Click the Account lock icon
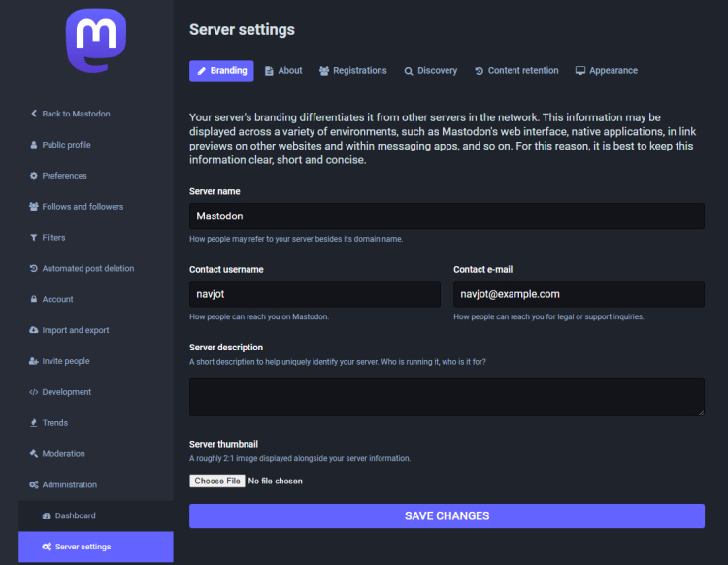 click(34, 300)
